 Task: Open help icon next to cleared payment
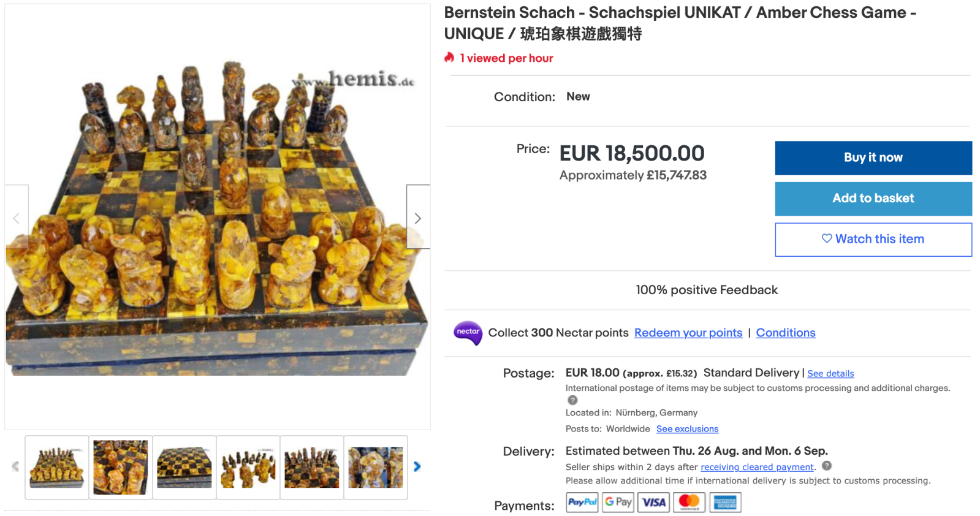(x=827, y=466)
